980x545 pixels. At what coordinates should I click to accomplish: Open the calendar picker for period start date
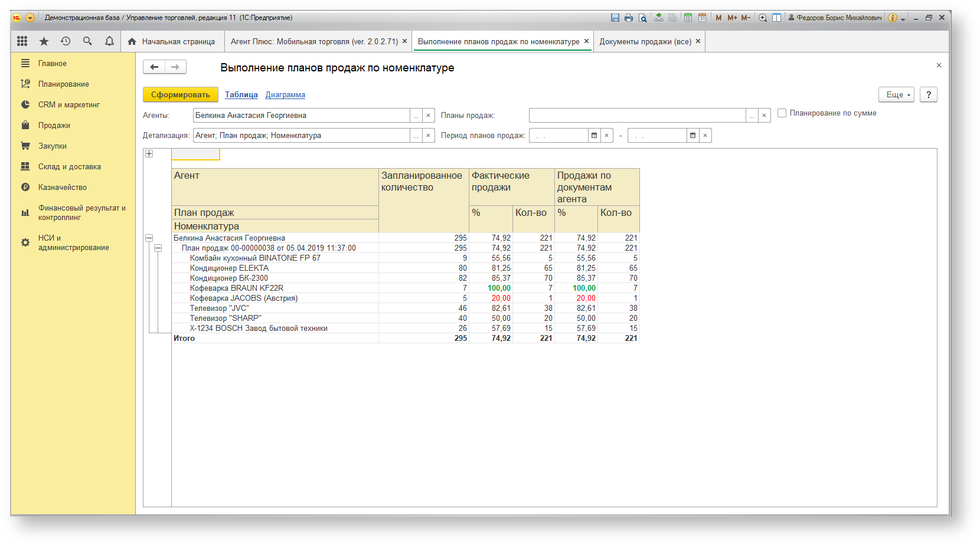tap(594, 136)
